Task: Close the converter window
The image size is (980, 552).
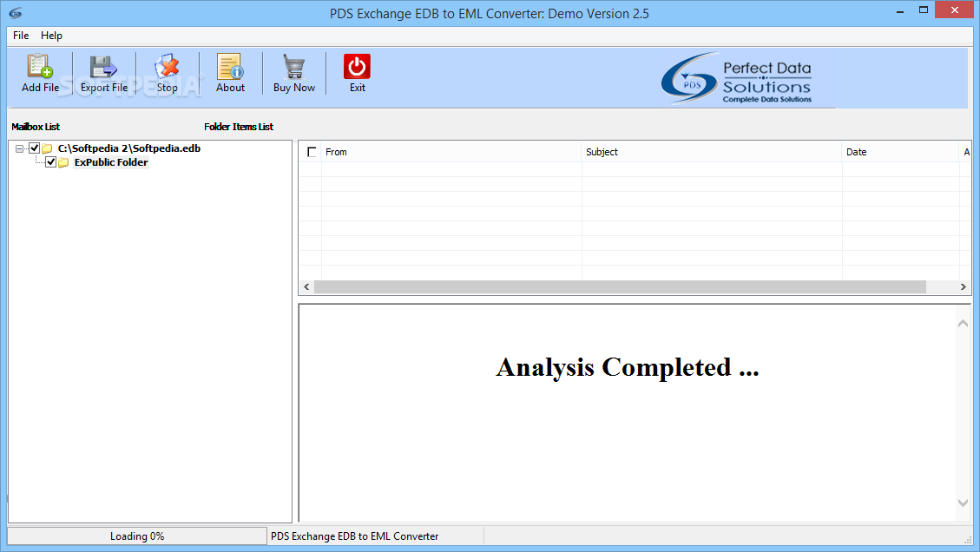Action: tap(954, 10)
